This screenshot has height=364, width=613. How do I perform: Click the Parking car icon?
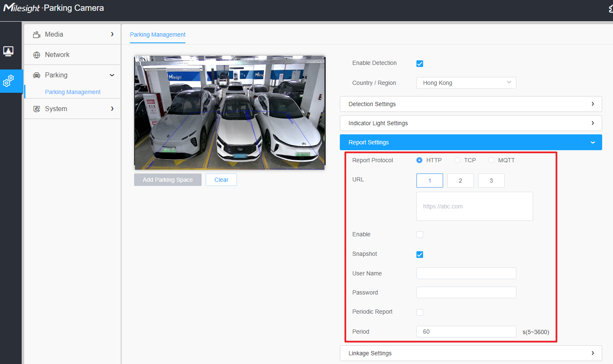click(x=37, y=75)
